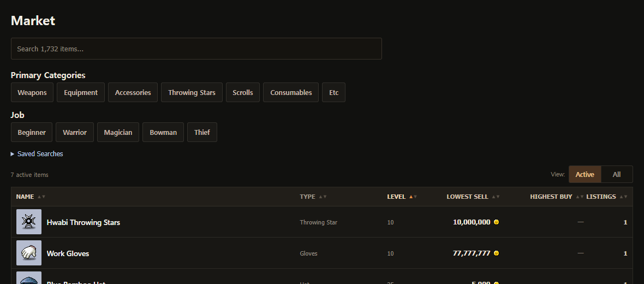
Task: Filter by Beginner job
Action: (32, 132)
